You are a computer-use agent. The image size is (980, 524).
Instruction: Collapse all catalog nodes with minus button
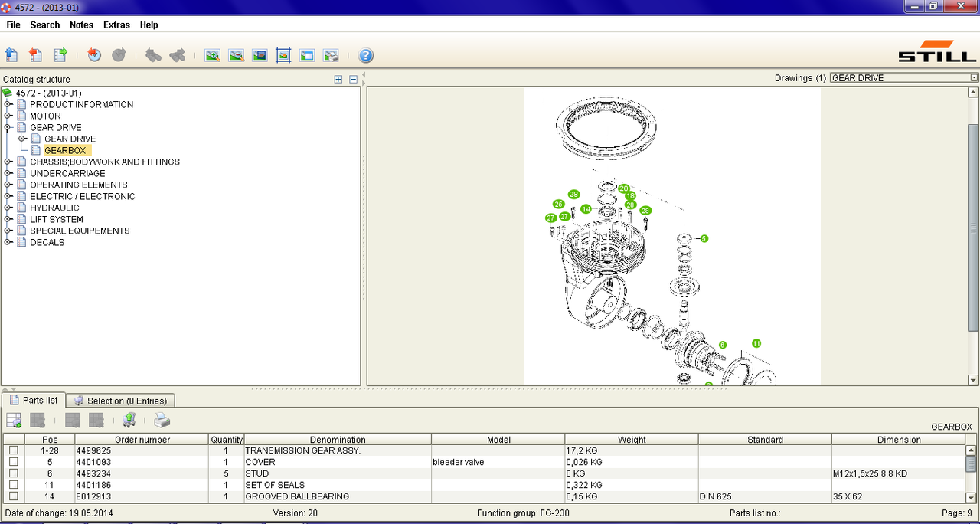click(353, 79)
